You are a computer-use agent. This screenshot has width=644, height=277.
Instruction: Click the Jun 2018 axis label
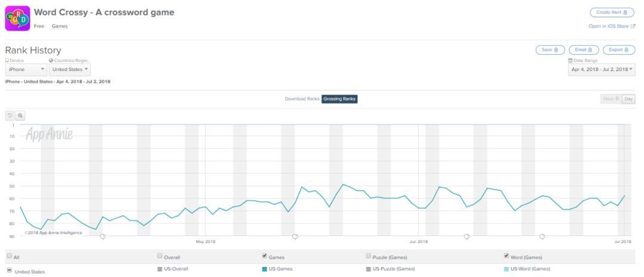pyautogui.click(x=417, y=241)
